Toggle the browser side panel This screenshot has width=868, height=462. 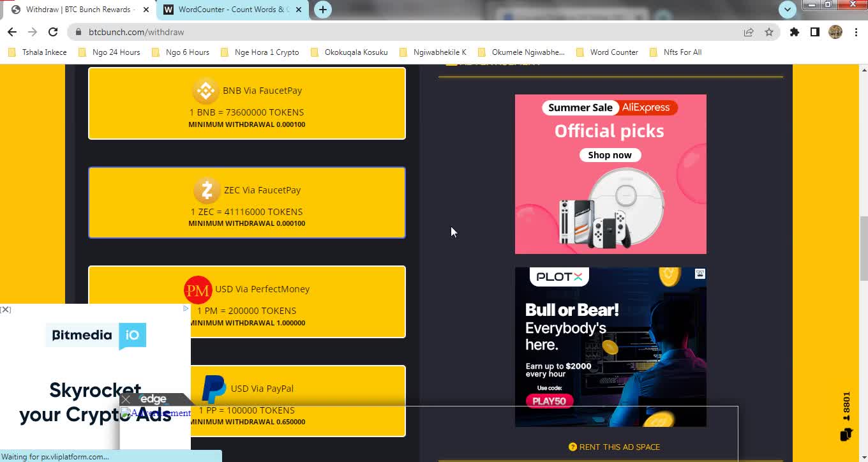click(815, 32)
